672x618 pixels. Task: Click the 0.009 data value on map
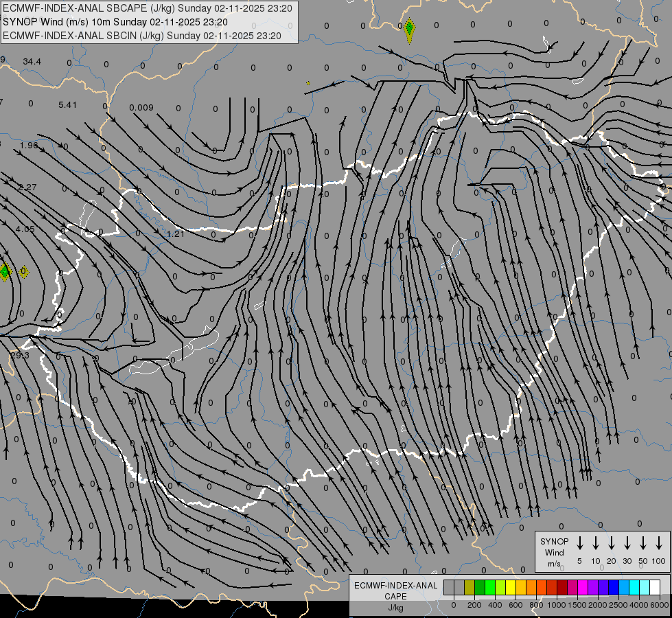141,107
